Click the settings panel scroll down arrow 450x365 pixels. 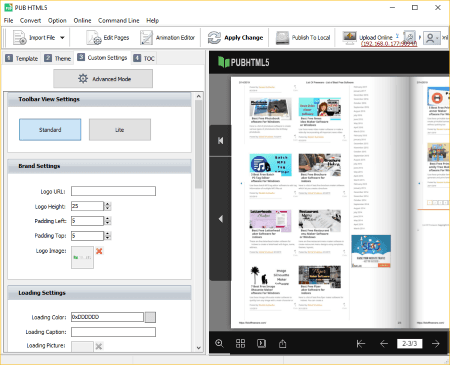(199, 348)
